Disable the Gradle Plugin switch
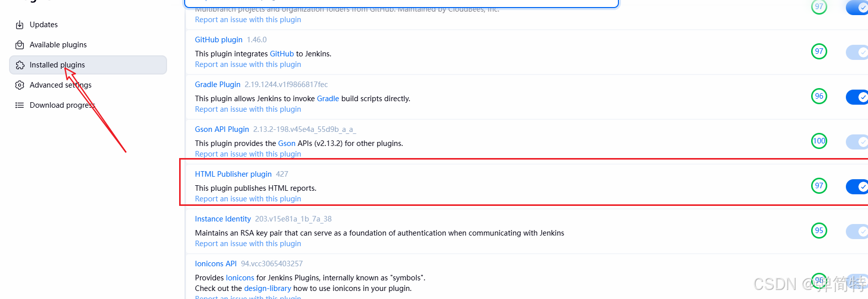Image resolution: width=868 pixels, height=299 pixels. pyautogui.click(x=857, y=97)
